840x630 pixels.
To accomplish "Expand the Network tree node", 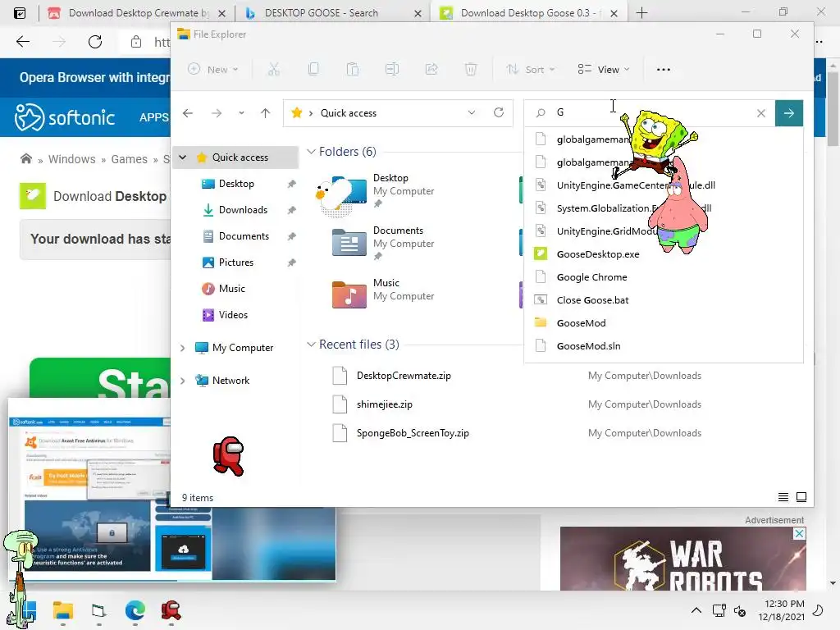I will coord(183,381).
